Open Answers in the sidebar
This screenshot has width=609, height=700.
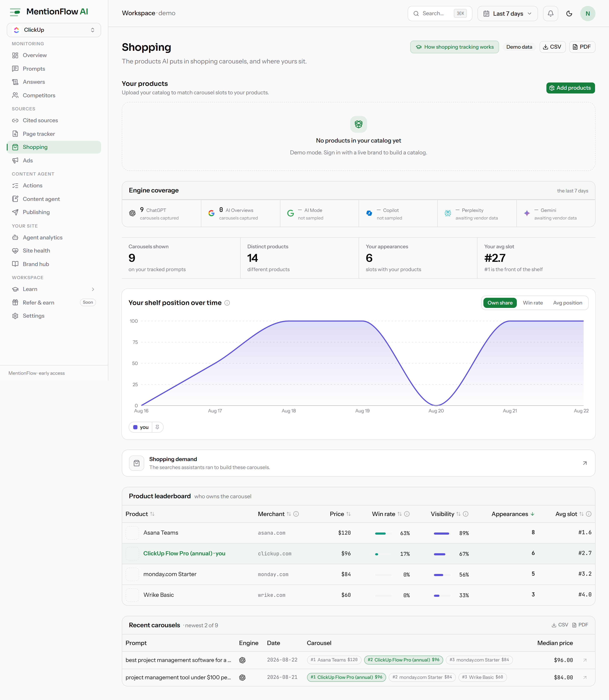(54, 82)
